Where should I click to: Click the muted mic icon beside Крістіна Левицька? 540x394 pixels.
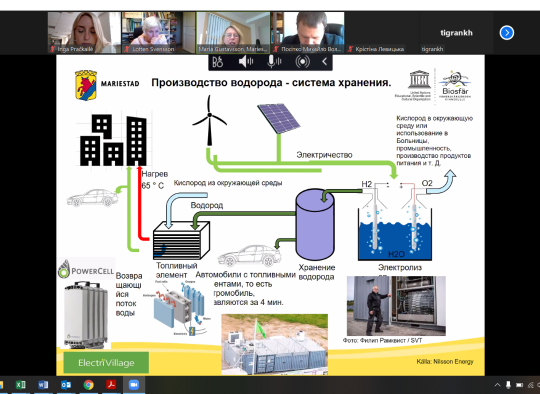(350, 49)
